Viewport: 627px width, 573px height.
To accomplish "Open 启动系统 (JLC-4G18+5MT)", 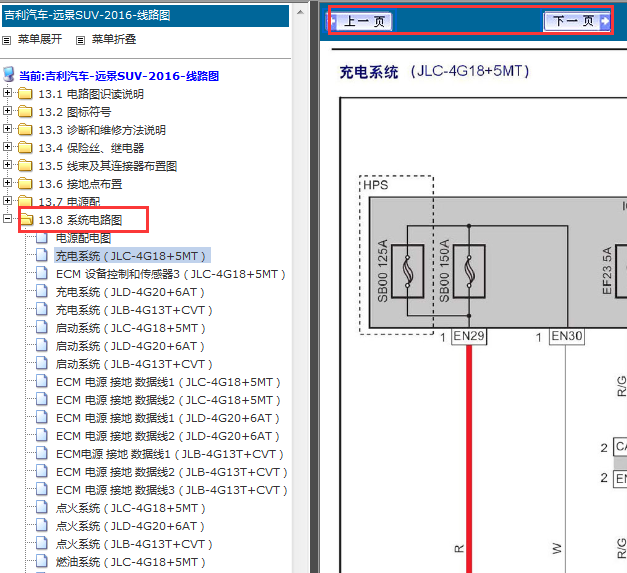I will tap(131, 328).
